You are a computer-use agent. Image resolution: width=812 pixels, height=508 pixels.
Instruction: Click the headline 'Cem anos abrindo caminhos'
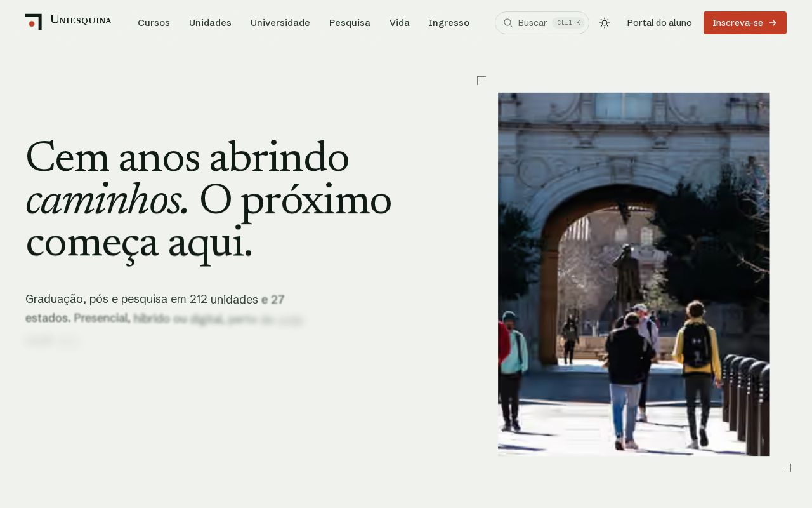point(187,178)
